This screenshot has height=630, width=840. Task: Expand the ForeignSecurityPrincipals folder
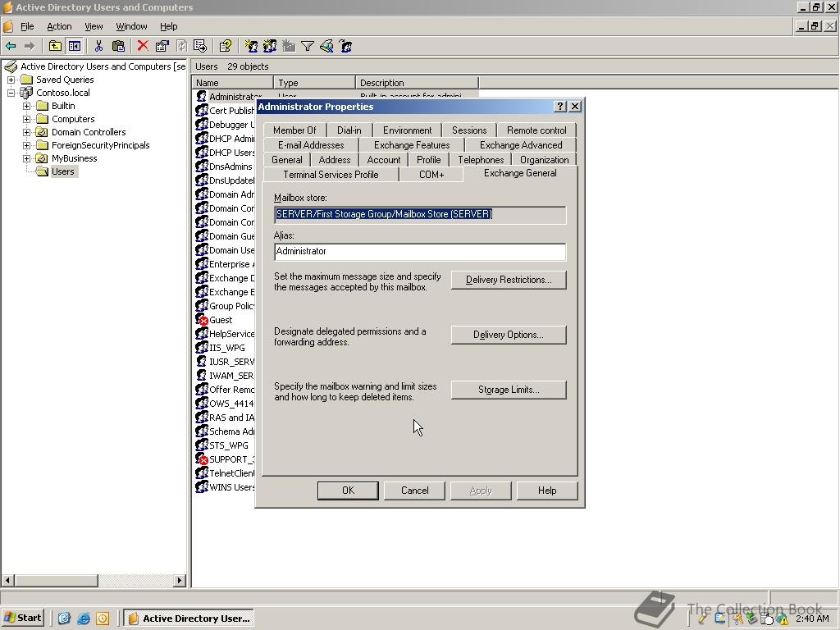(26, 145)
